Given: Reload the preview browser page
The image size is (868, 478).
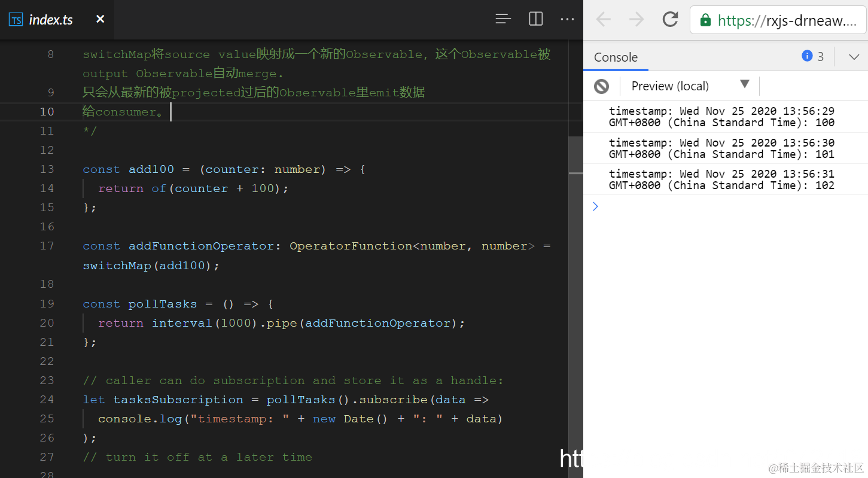Looking at the screenshot, I should (670, 19).
